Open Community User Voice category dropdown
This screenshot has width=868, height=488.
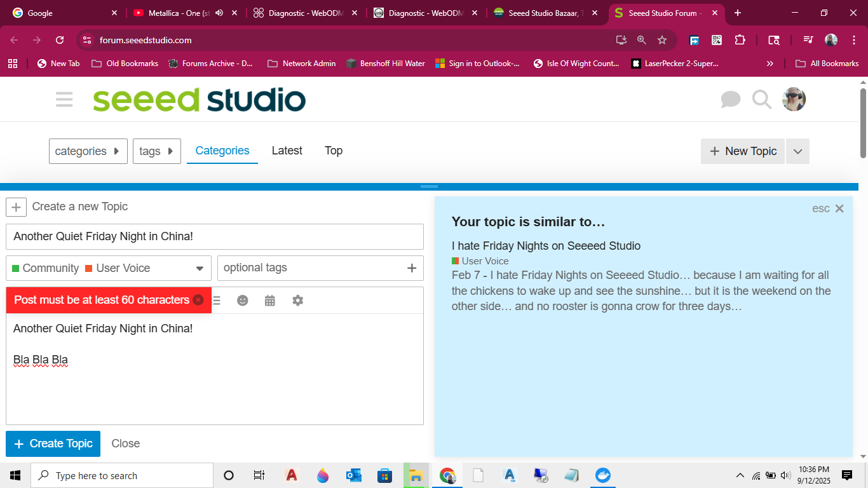[109, 268]
